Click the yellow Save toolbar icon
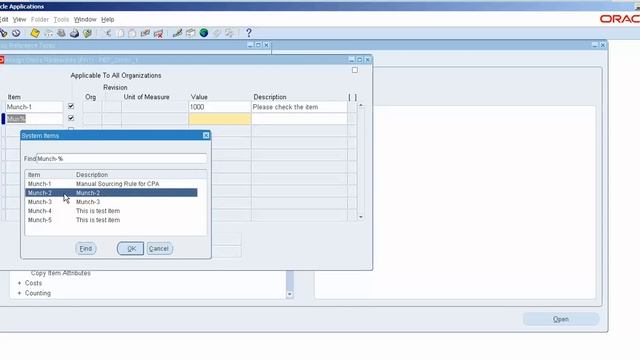The width and height of the screenshot is (640, 360). (x=35, y=33)
